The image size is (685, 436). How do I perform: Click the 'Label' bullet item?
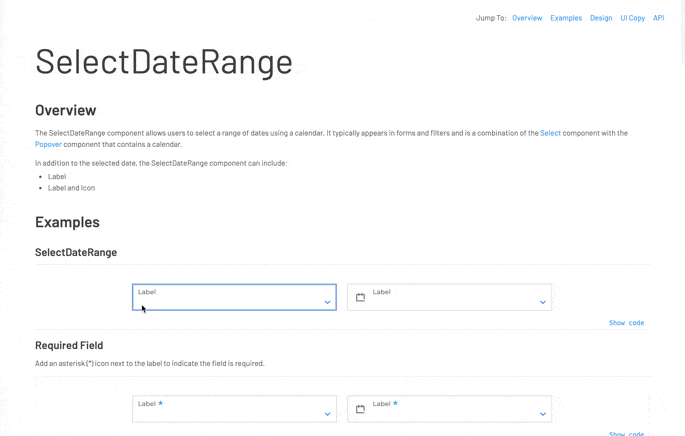click(57, 176)
